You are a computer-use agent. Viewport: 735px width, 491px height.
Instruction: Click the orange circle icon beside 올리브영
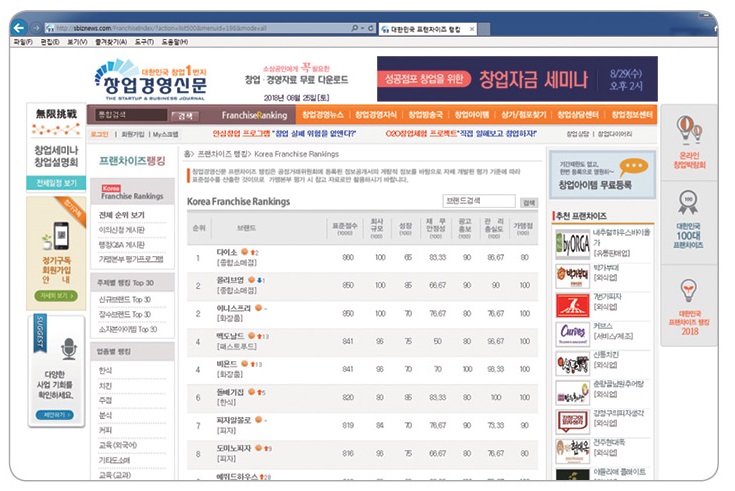pyautogui.click(x=251, y=280)
